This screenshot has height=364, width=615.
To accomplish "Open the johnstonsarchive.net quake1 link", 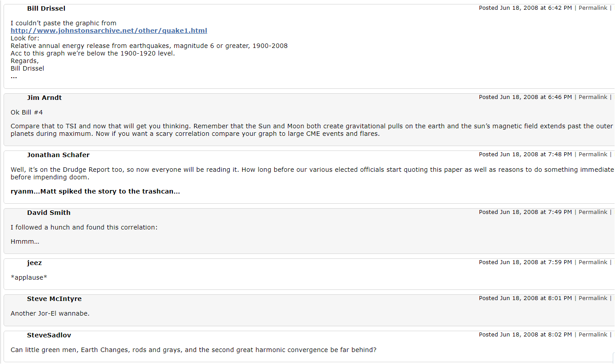I will coord(109,31).
